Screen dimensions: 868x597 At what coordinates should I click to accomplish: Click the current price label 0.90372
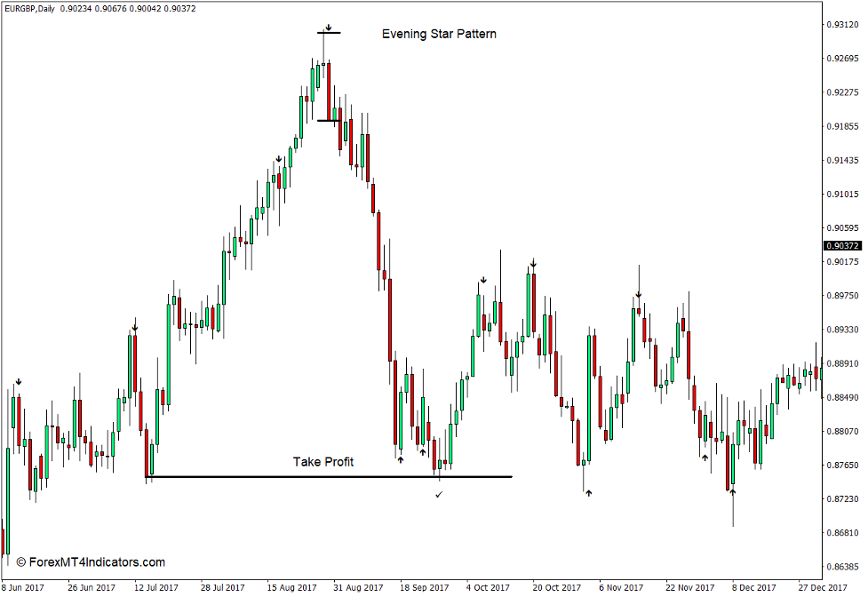[842, 246]
